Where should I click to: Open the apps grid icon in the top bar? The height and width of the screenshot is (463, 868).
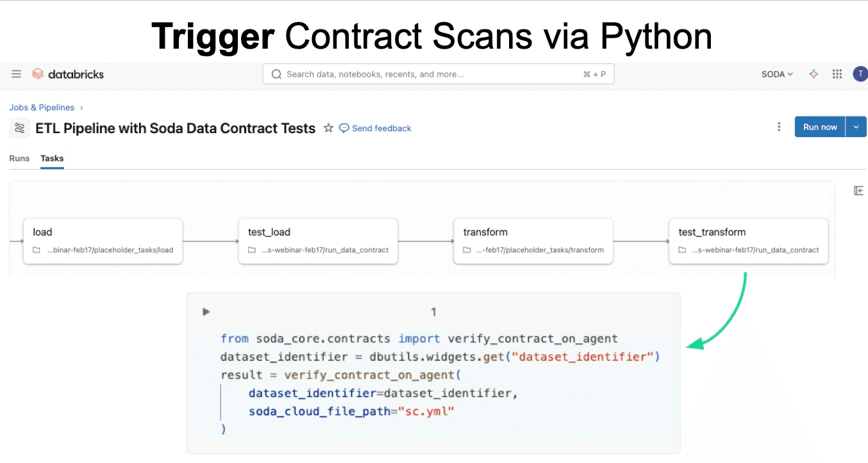(x=837, y=74)
